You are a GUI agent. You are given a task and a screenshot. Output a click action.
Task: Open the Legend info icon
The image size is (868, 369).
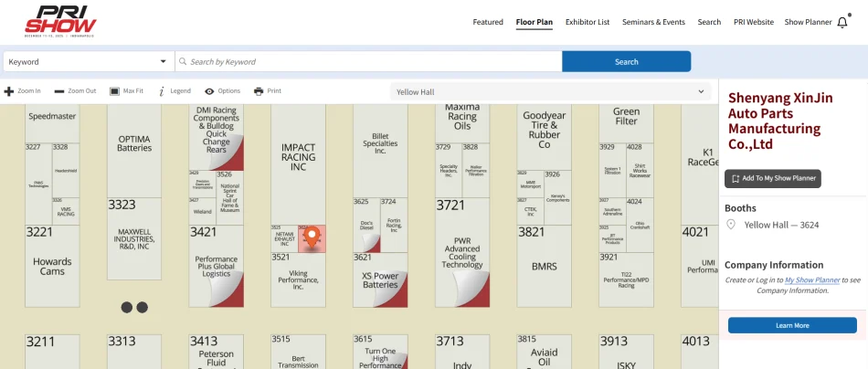coord(162,91)
